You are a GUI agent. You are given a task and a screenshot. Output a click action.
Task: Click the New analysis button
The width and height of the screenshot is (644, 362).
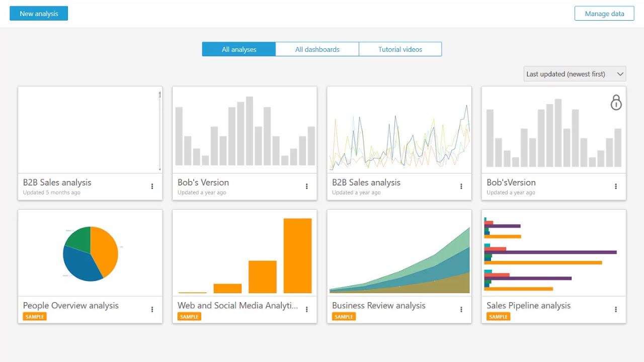click(x=39, y=14)
